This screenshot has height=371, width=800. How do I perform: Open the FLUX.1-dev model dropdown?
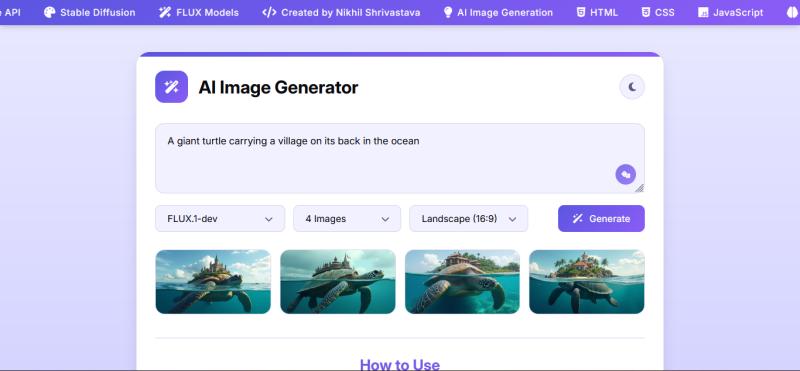click(220, 218)
